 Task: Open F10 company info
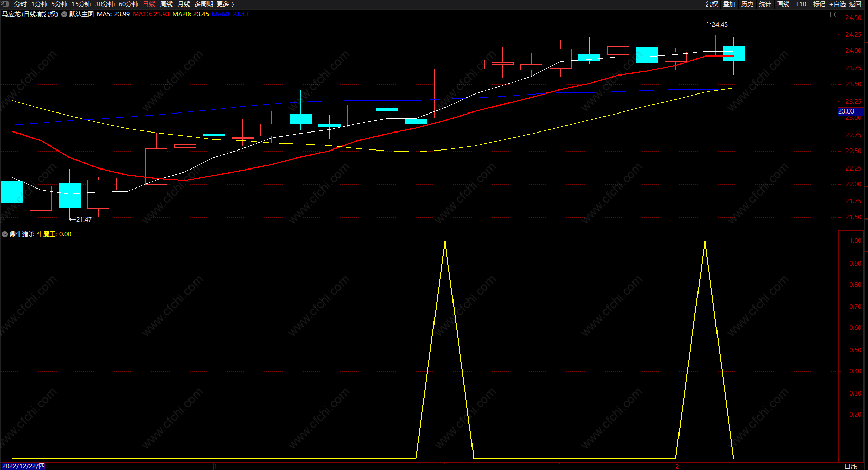801,4
